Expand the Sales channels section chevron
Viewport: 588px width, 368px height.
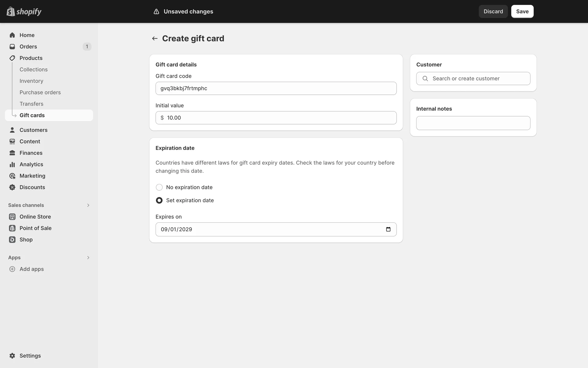click(88, 205)
